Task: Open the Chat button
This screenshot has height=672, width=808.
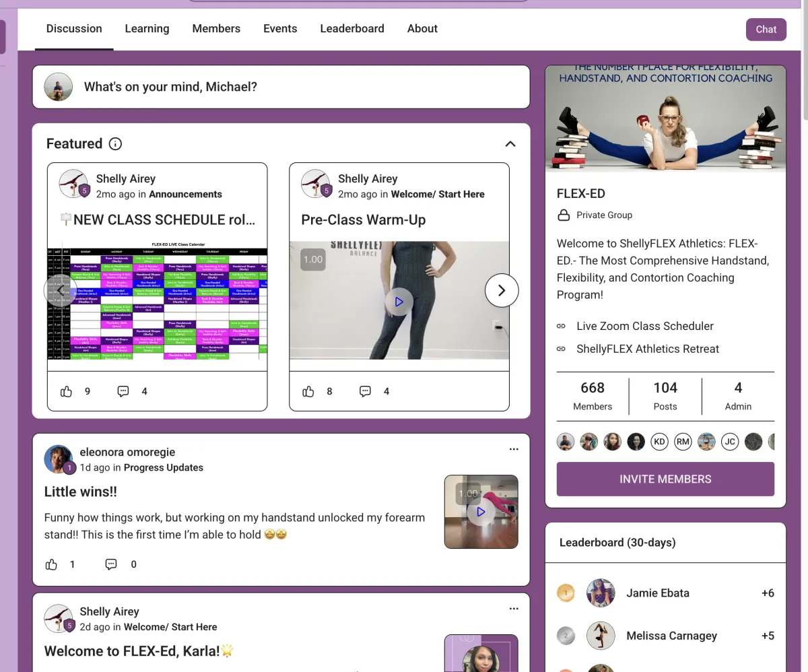Action: pyautogui.click(x=766, y=30)
